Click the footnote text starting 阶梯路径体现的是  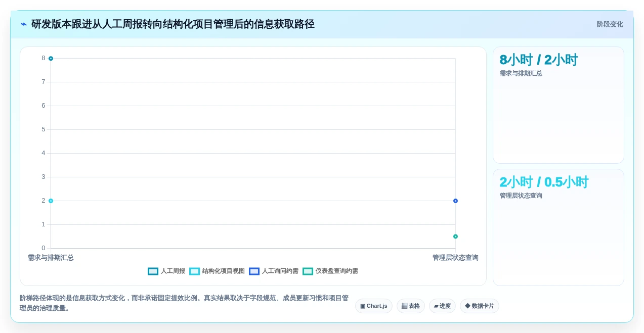184,303
